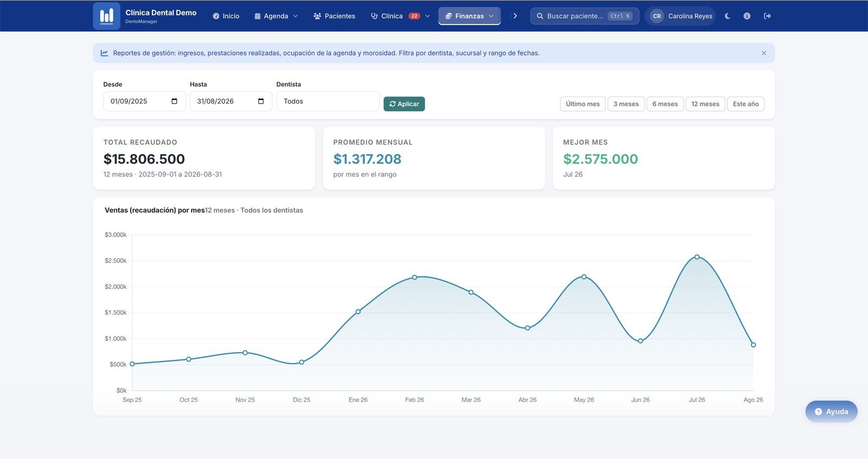Click the CR user avatar
Screen dimensions: 868x459
point(657,16)
